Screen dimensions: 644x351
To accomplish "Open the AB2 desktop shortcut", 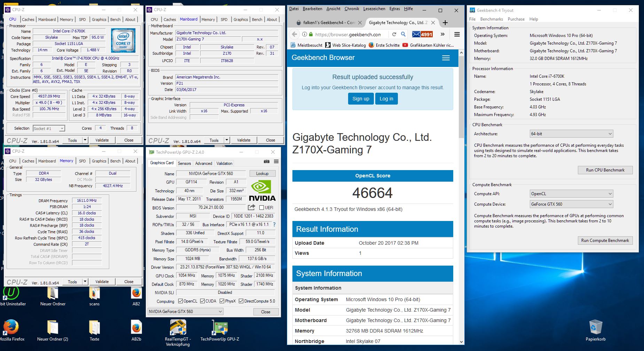I will [x=136, y=296].
